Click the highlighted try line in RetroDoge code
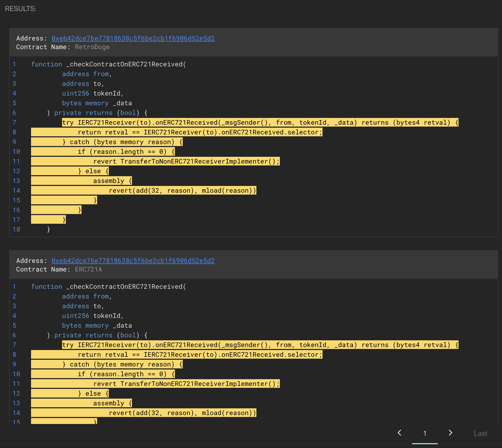Image resolution: width=502 pixels, height=448 pixels. tap(260, 123)
